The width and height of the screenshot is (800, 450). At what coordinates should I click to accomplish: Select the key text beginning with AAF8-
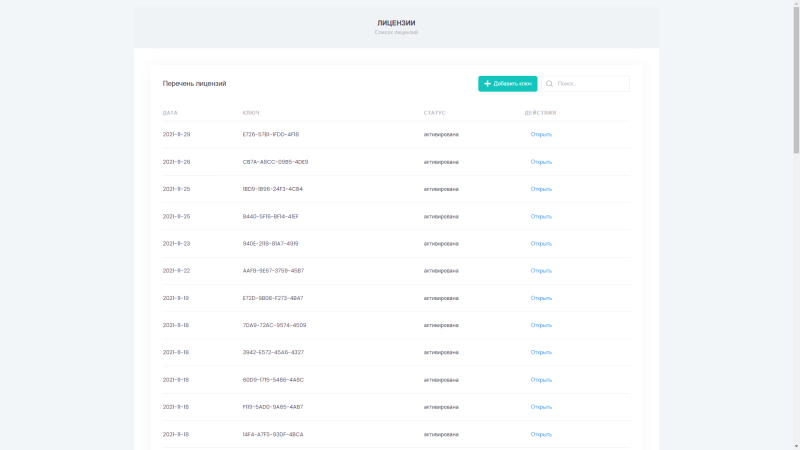click(273, 270)
